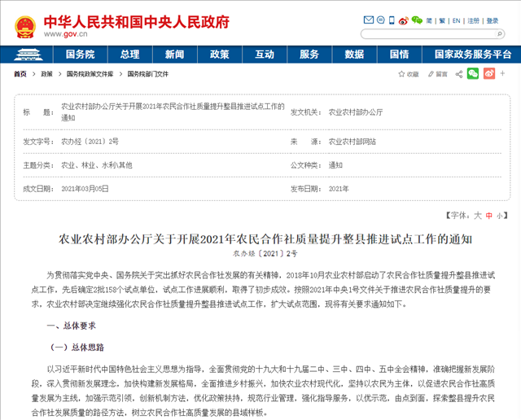This screenshot has width=521, height=420.
Task: Open the 互动 menu tab
Action: [265, 55]
